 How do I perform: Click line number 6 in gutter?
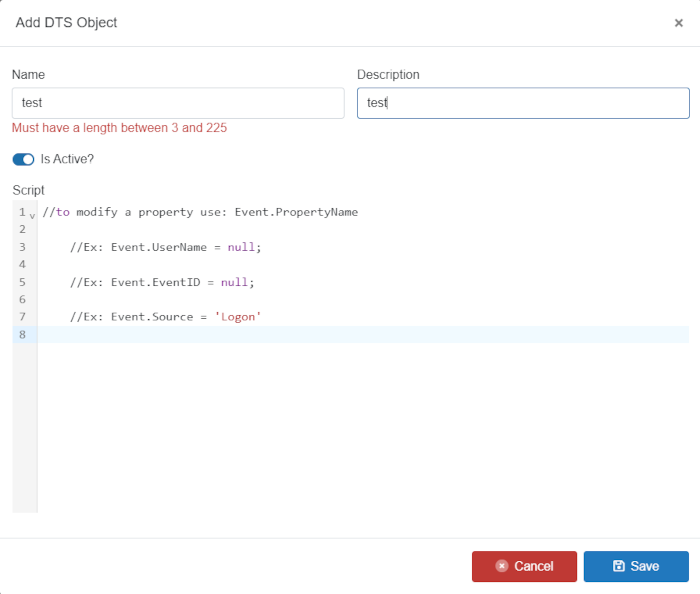tap(22, 299)
